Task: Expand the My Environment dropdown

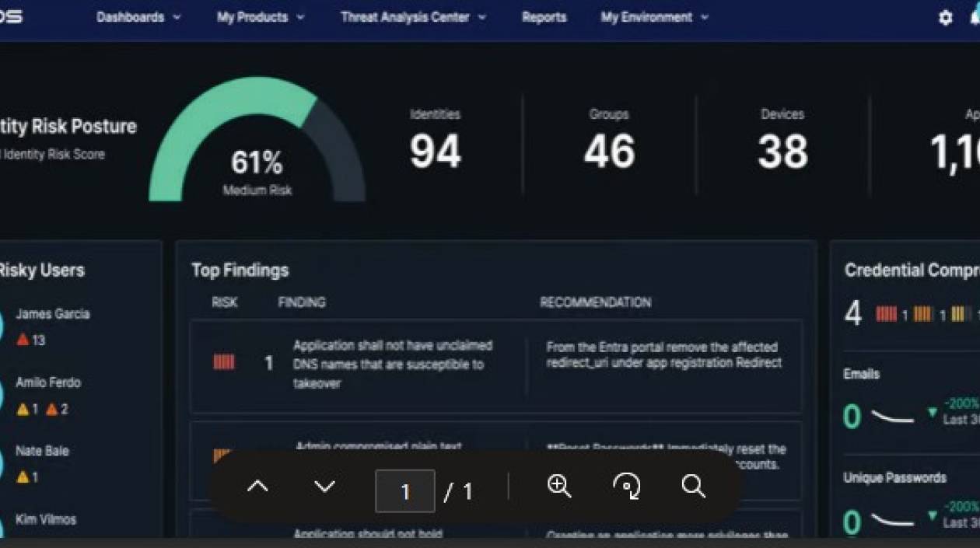Action: 705,16
